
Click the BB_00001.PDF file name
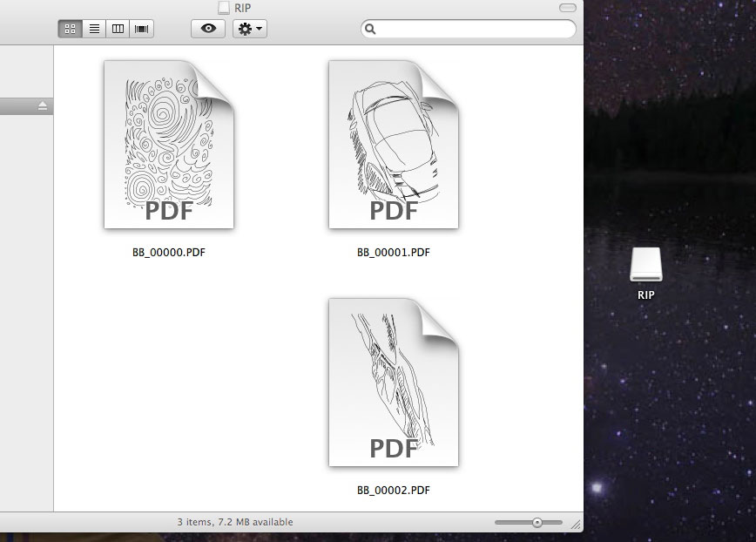click(x=394, y=252)
